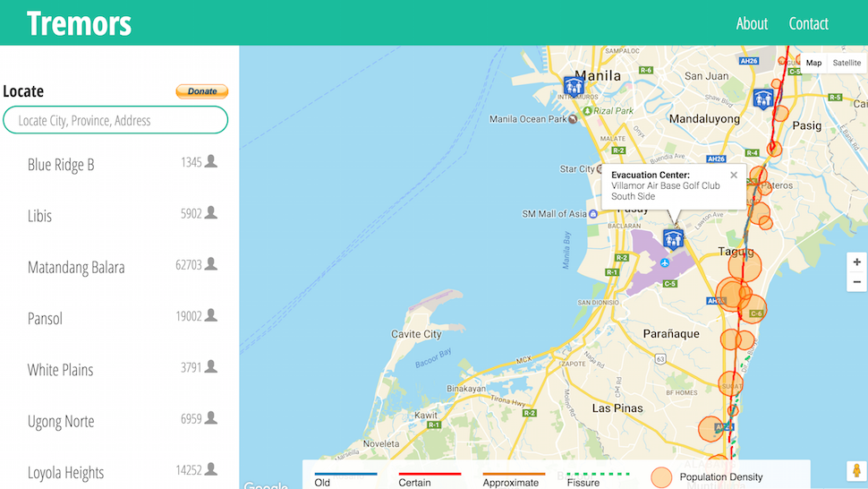Open the Contact page
The image size is (868, 489).
click(808, 23)
